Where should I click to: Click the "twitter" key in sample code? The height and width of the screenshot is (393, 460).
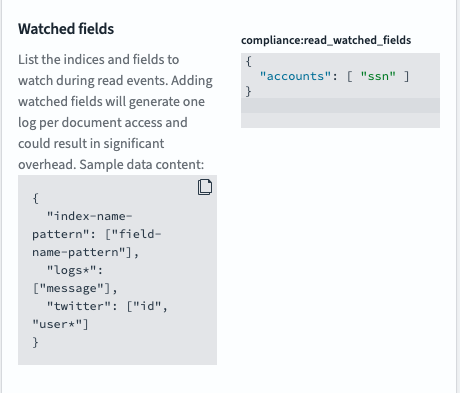click(x=79, y=306)
